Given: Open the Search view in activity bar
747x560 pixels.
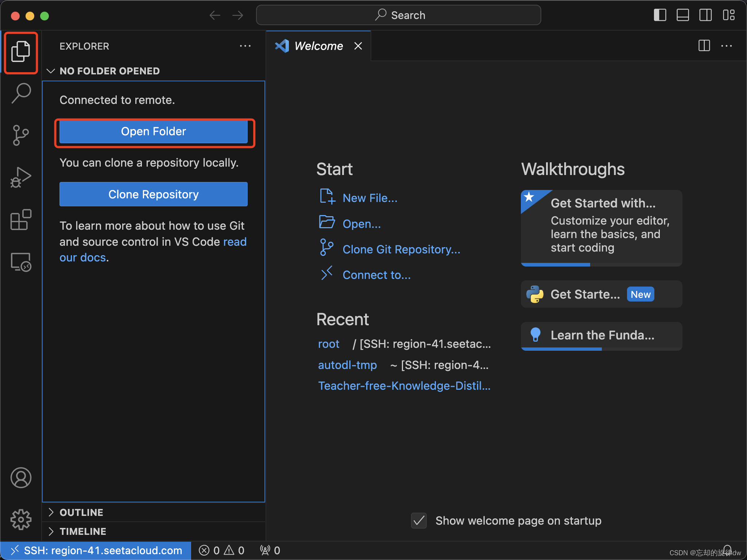Looking at the screenshot, I should tap(21, 93).
